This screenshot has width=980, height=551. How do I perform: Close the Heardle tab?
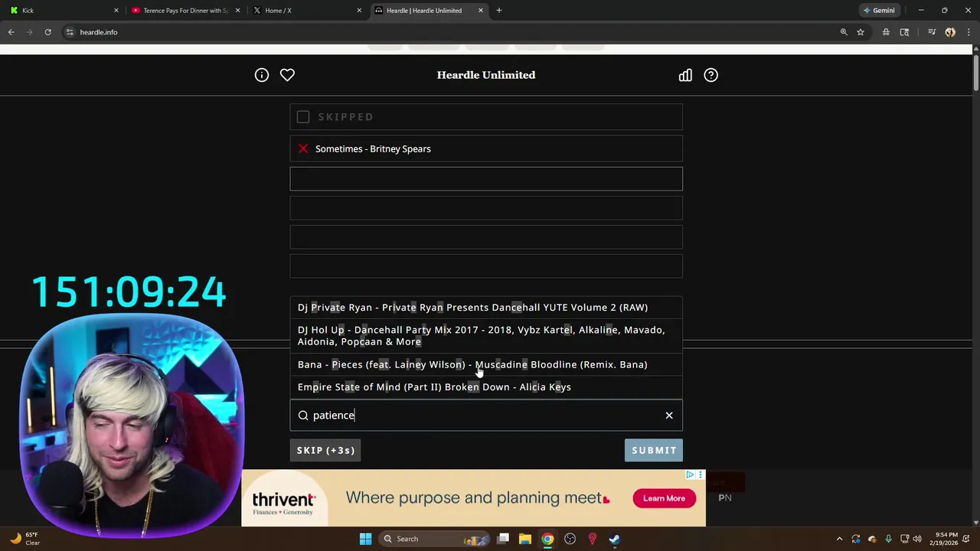click(481, 11)
